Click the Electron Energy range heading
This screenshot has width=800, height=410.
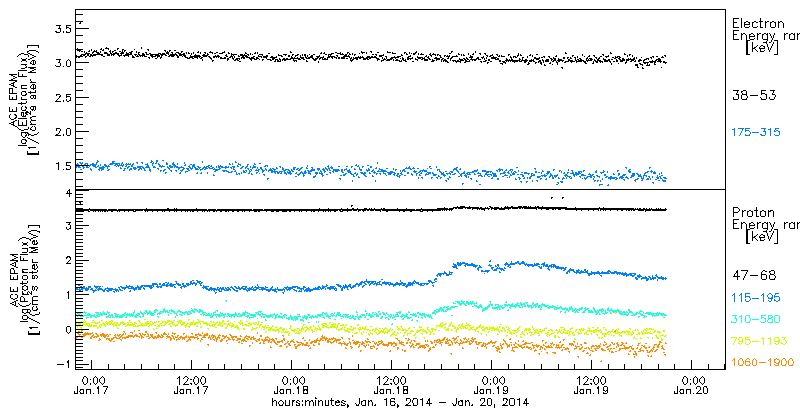[x=765, y=36]
